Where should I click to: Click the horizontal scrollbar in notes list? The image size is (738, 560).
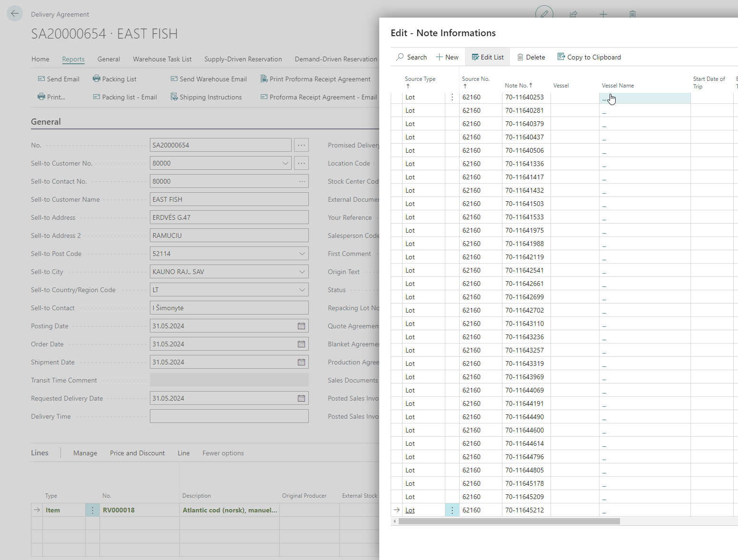click(x=509, y=521)
